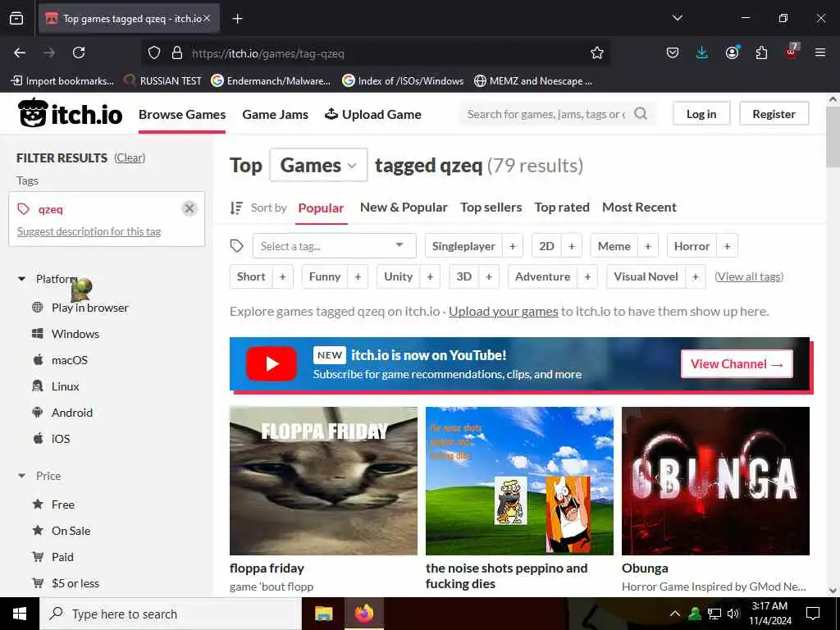
Task: Open the Firefox View icon
Action: coord(16,19)
